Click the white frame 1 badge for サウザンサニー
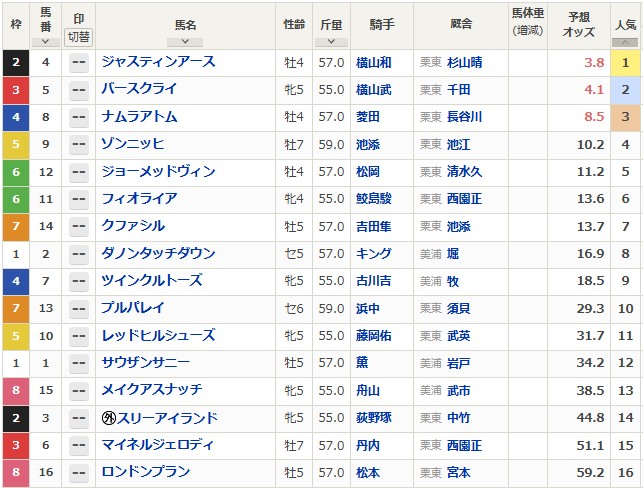Viewport: 643px width, 488px height. coord(15,363)
